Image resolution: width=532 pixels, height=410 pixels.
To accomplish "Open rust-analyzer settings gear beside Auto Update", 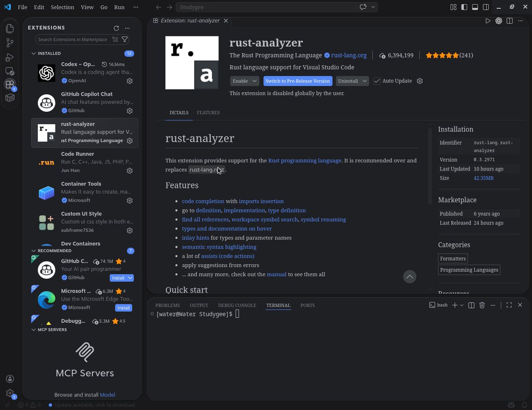I will tap(420, 81).
